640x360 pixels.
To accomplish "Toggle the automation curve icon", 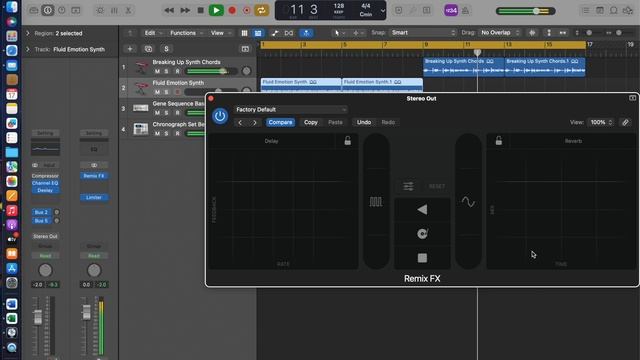I will coord(275,33).
